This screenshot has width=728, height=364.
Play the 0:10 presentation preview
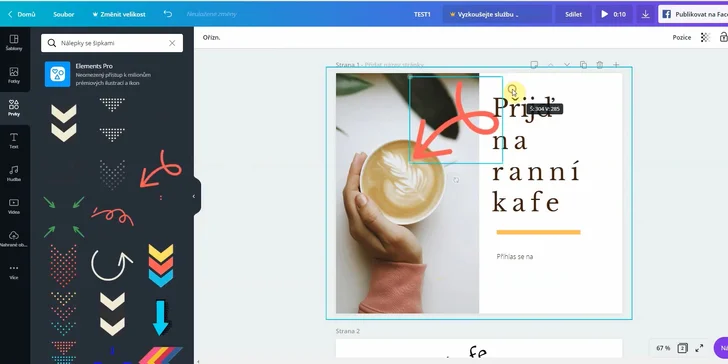(x=613, y=14)
